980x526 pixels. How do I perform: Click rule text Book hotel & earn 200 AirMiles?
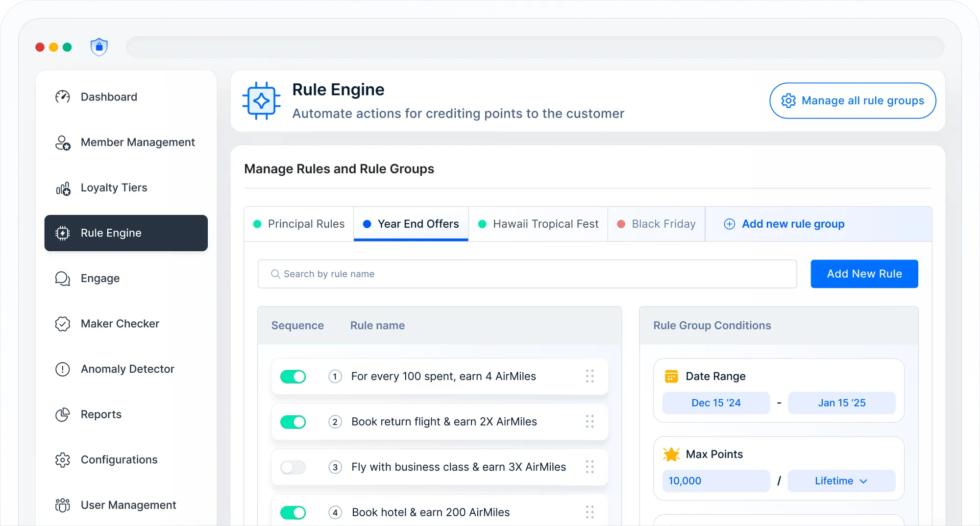point(431,512)
